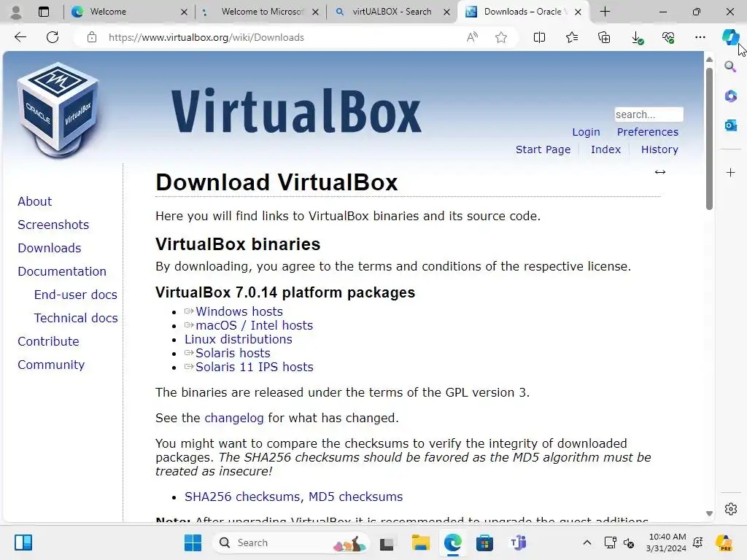747x560 pixels.
Task: Download the Solaris hosts package
Action: [233, 353]
